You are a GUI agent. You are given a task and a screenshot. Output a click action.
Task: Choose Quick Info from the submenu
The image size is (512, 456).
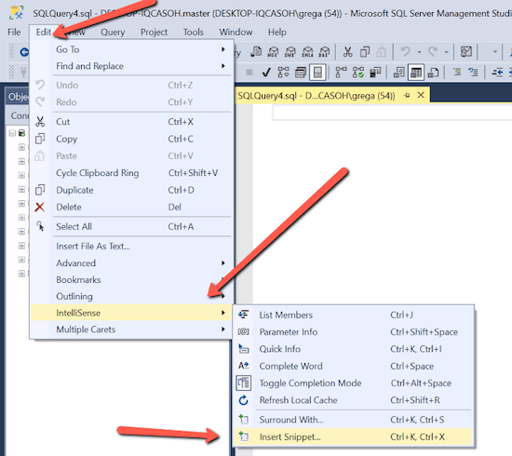coord(353,349)
